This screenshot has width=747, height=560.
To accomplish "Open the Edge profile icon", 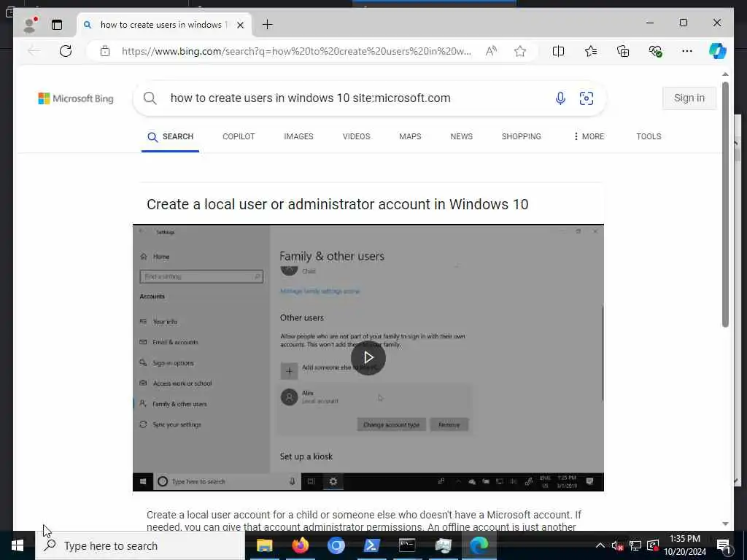I will pyautogui.click(x=30, y=24).
